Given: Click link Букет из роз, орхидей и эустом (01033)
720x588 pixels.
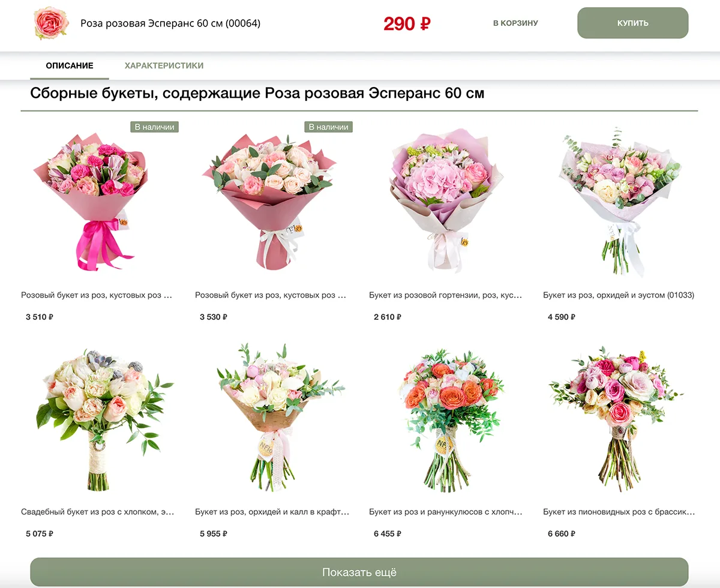Looking at the screenshot, I should 619,295.
